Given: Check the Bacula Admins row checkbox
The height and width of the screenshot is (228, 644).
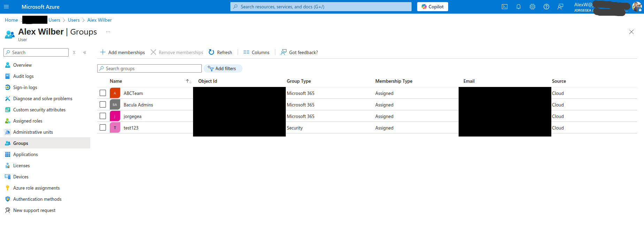Looking at the screenshot, I should pos(103,104).
